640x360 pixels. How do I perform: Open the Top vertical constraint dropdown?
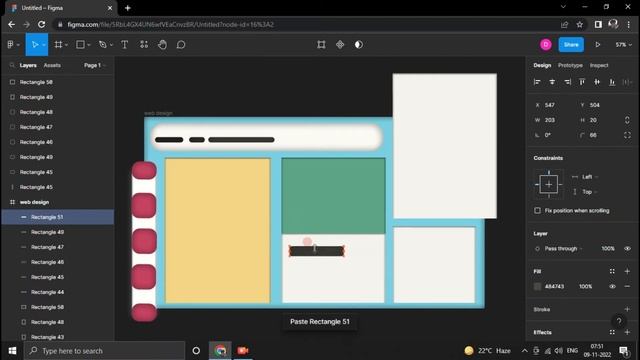[x=590, y=192]
